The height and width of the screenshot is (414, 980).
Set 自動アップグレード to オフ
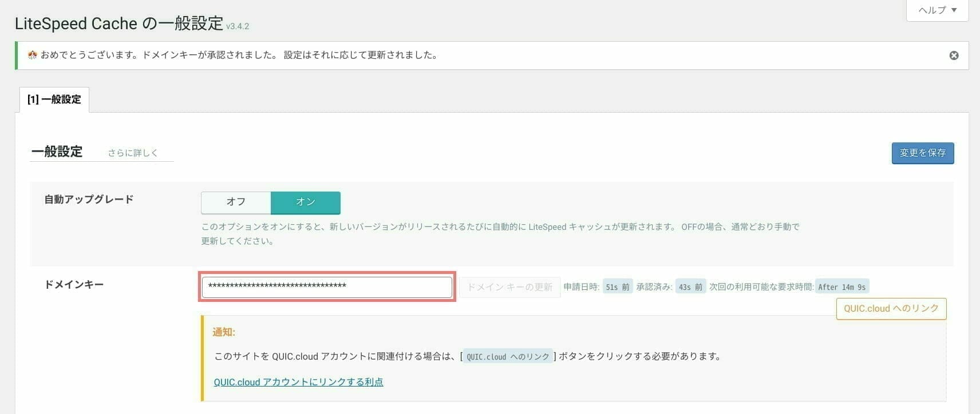point(236,202)
